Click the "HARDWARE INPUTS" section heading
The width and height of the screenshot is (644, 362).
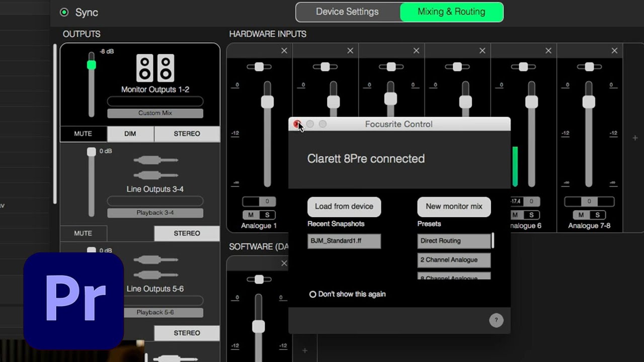268,34
